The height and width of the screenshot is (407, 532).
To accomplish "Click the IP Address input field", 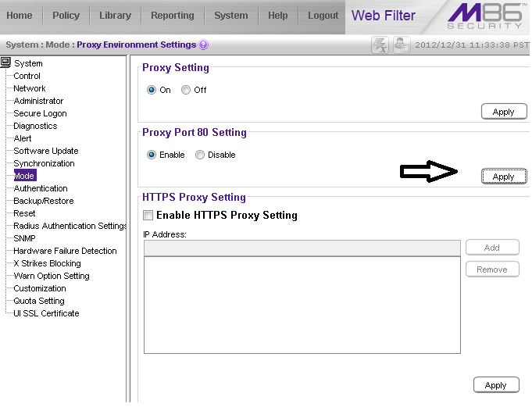I will [302, 248].
